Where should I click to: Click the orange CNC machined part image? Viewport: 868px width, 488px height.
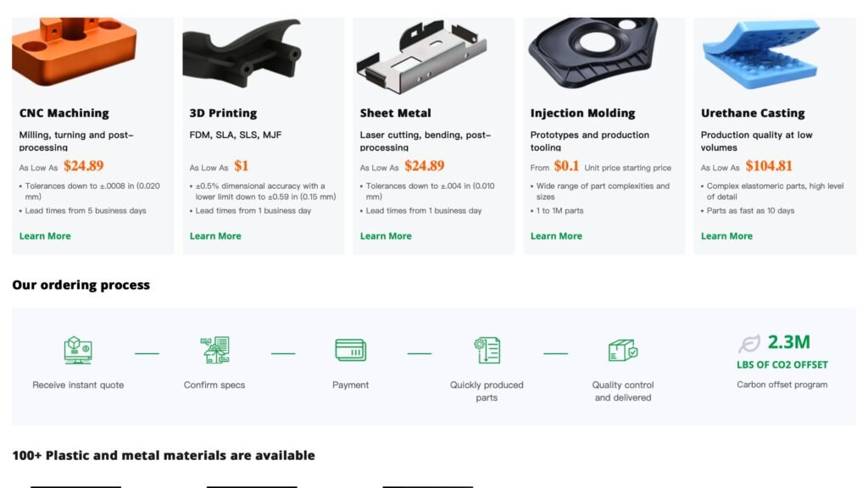point(75,52)
